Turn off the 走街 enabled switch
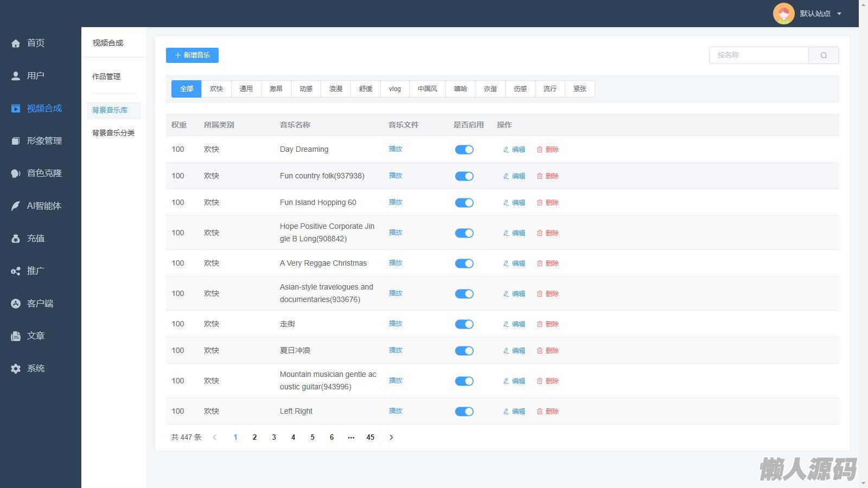Viewport: 868px width, 488px height. click(x=464, y=324)
